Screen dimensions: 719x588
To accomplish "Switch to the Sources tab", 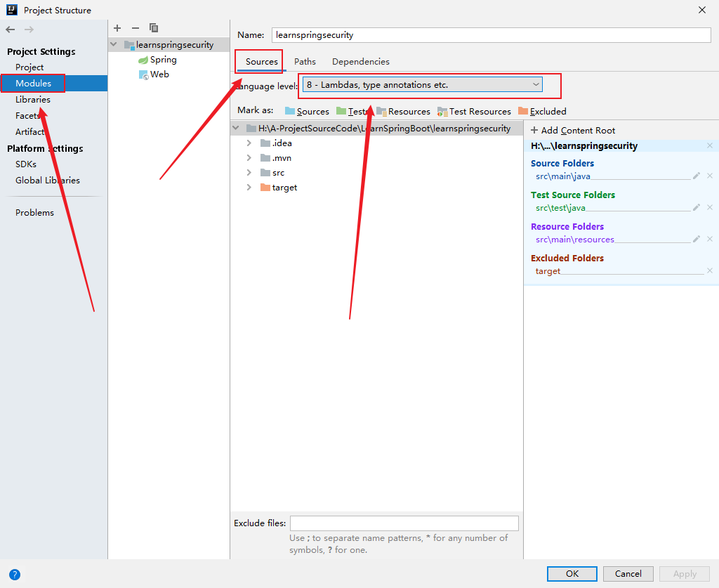I will [261, 61].
